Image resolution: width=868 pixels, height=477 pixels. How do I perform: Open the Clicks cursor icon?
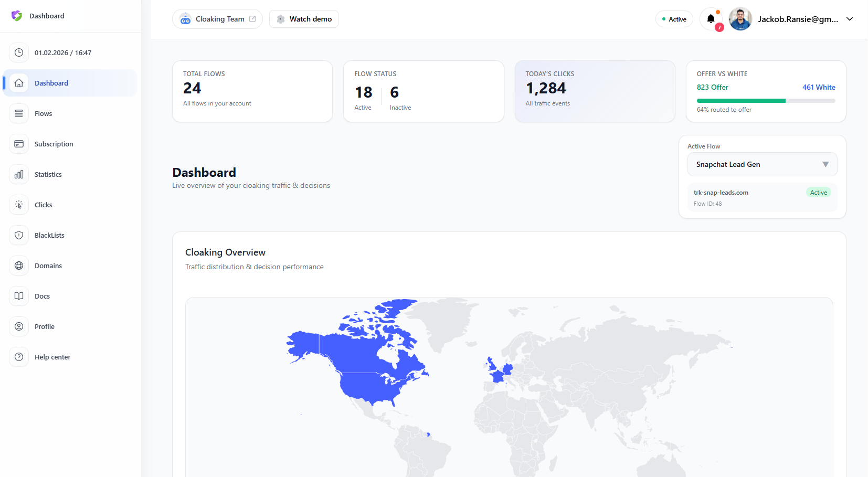tap(19, 205)
